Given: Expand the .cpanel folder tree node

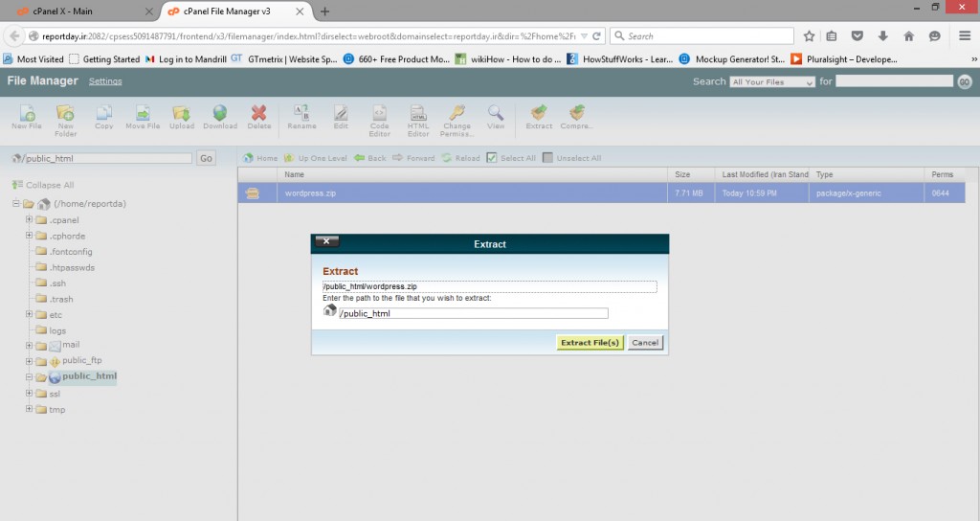Looking at the screenshot, I should coord(30,220).
